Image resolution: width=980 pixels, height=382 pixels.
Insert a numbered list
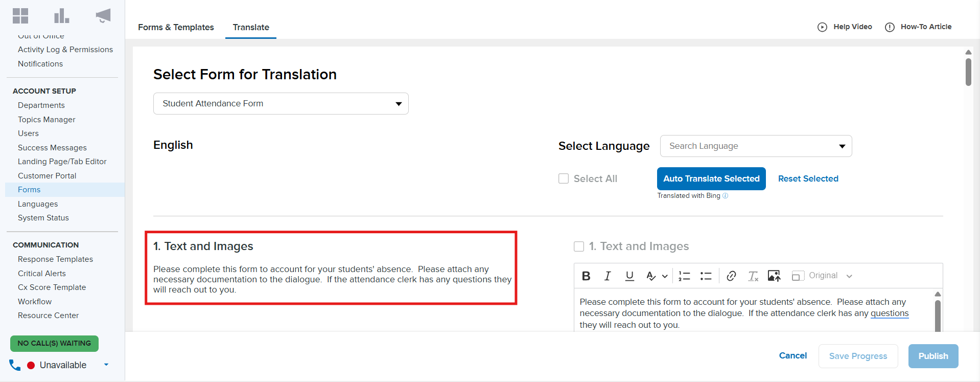coord(684,276)
